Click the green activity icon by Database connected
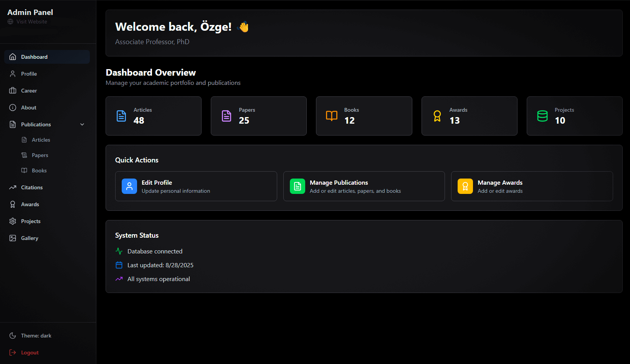This screenshot has height=364, width=630. coord(119,251)
